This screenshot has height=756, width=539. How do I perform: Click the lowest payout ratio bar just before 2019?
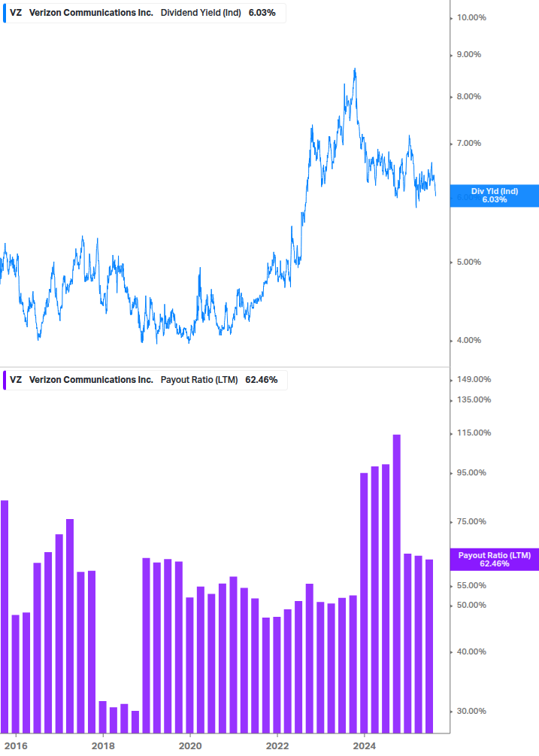[x=135, y=721]
